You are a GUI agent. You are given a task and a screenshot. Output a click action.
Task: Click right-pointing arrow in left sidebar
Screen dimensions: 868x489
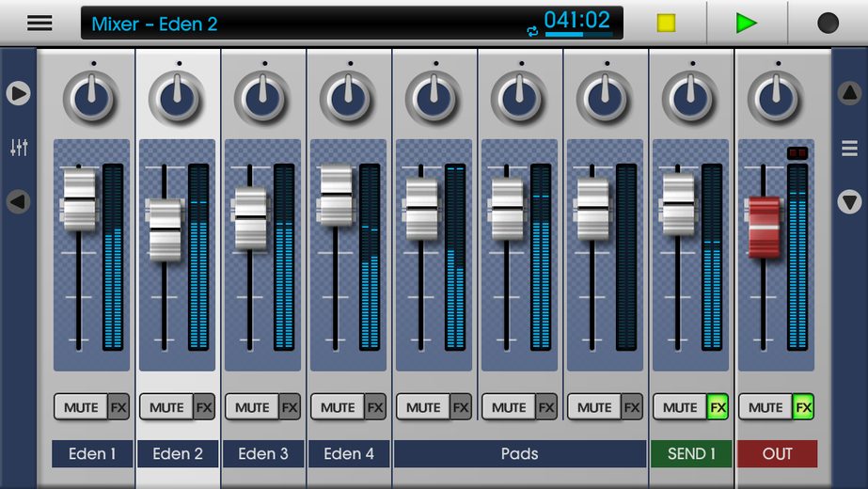coord(18,93)
